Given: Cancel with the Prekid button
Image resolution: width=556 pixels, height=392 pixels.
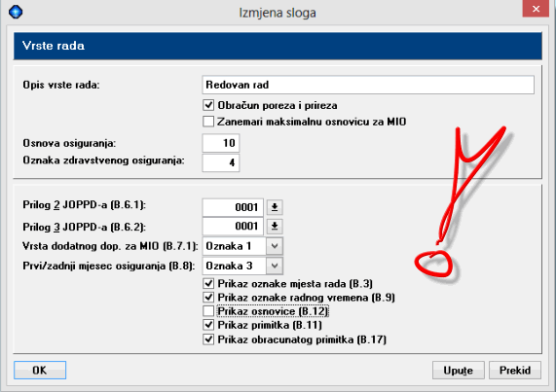Looking at the screenshot, I should (x=515, y=370).
